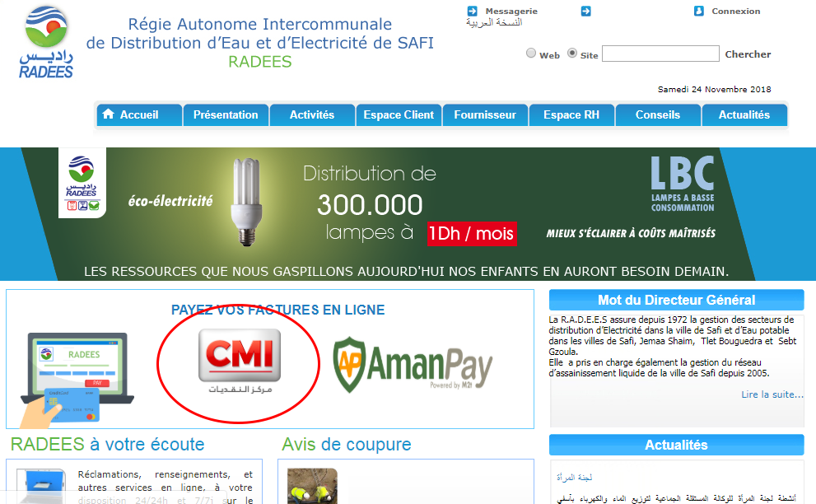
Task: Click the Avis de coupure workers thumbnail
Action: click(312, 486)
